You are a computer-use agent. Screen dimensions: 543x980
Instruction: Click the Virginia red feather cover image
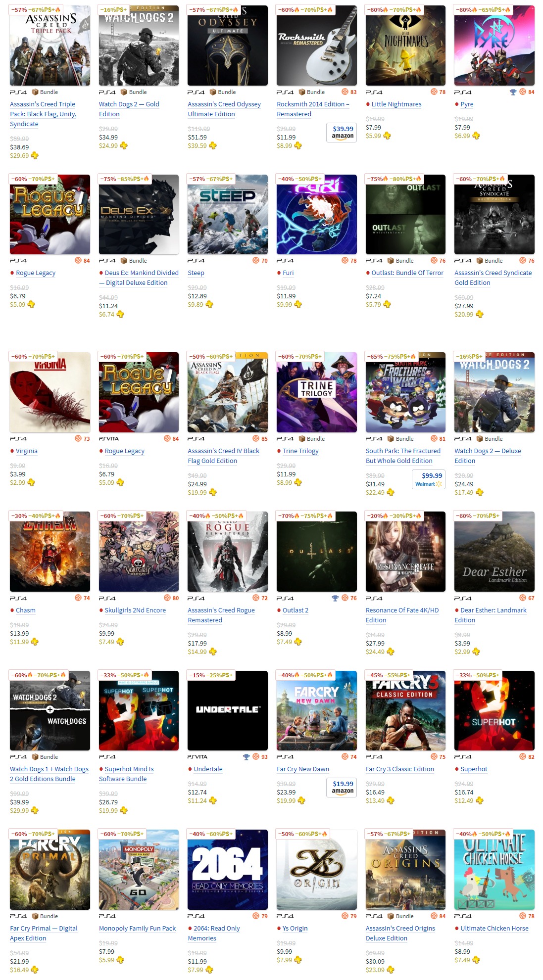pos(50,392)
